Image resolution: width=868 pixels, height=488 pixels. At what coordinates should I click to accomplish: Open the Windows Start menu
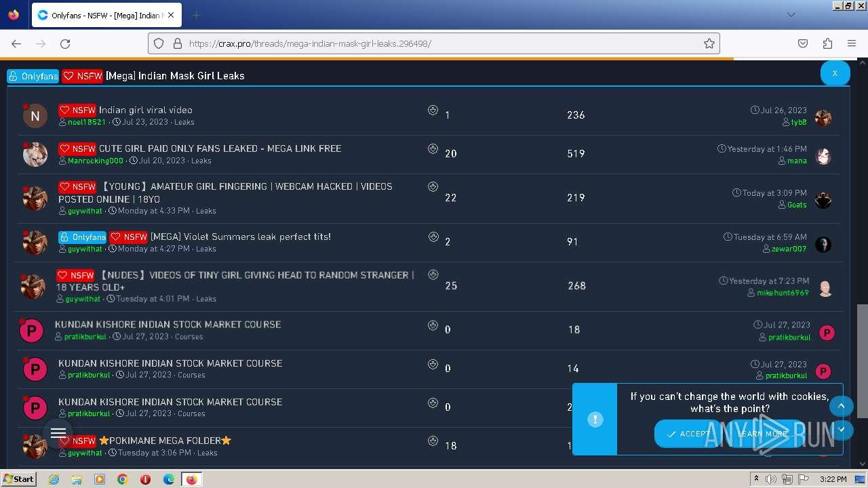click(19, 479)
